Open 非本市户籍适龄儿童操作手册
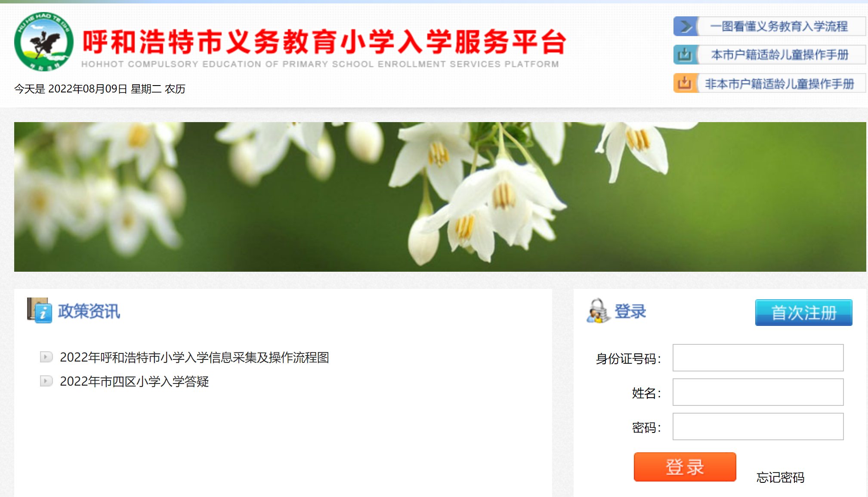 [779, 83]
